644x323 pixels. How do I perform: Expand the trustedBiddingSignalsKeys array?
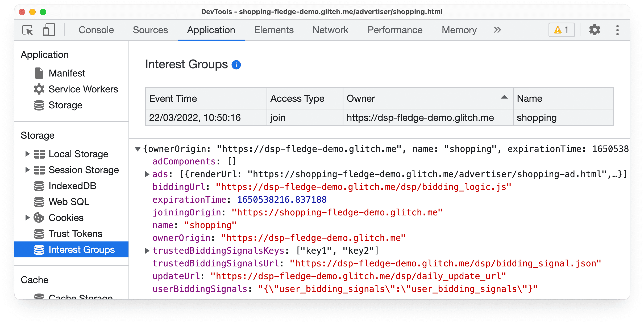(147, 250)
